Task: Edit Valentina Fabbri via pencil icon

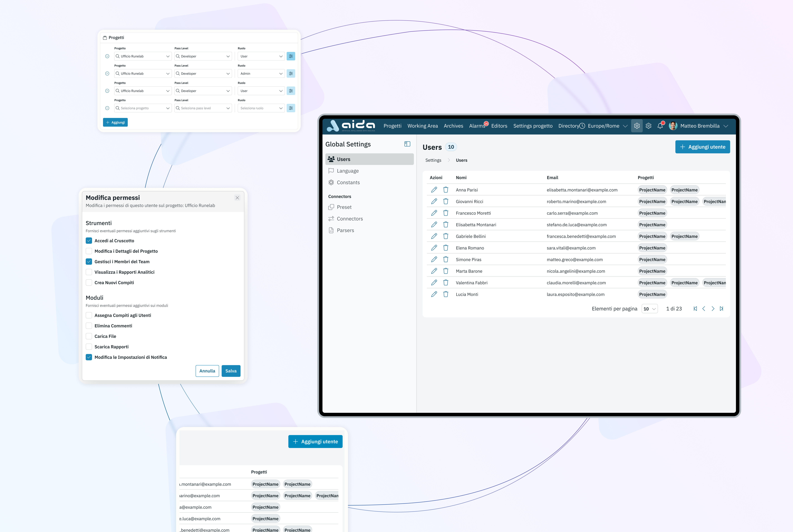Action: [x=434, y=283]
